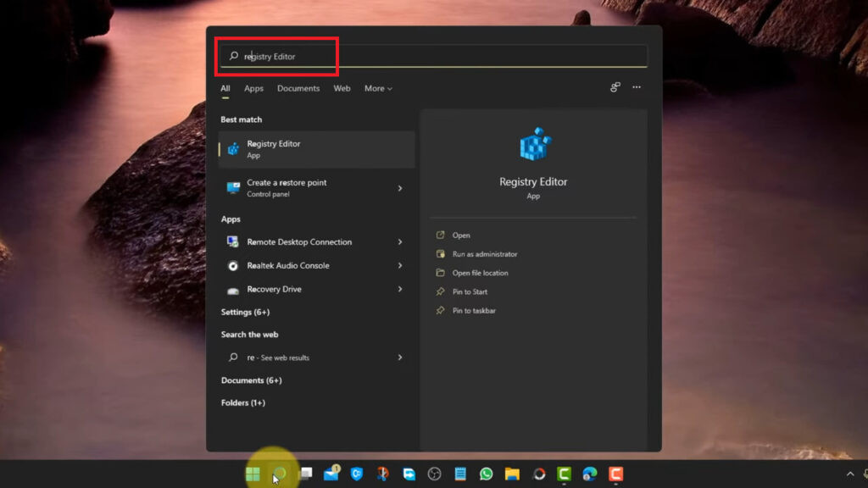Click the search options ellipsis icon
The width and height of the screenshot is (868, 488).
(x=637, y=87)
